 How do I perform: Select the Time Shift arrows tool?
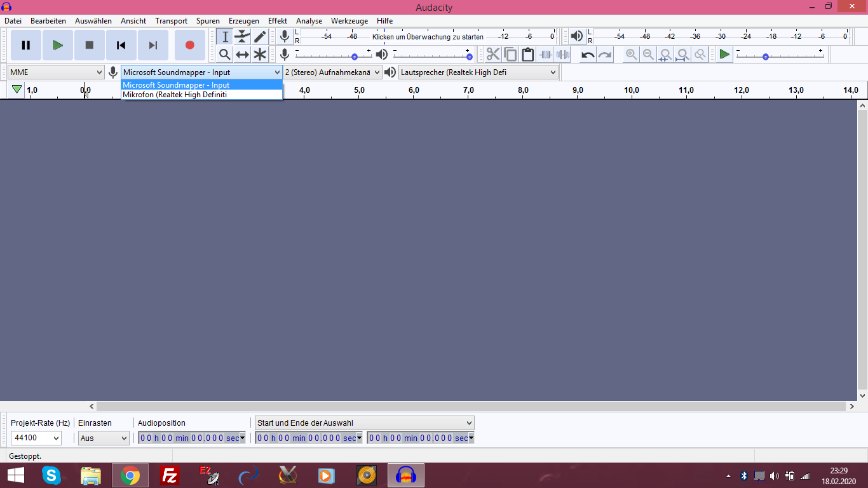[242, 54]
